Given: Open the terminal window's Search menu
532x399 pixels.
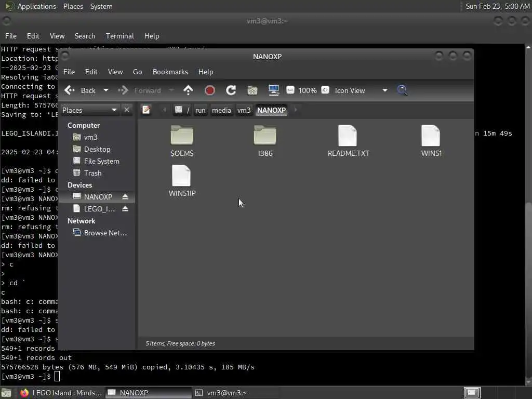Looking at the screenshot, I should [x=85, y=36].
